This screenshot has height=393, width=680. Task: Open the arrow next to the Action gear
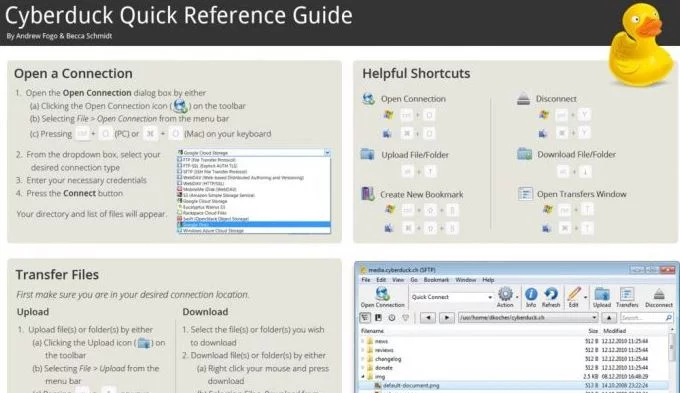[x=517, y=297]
